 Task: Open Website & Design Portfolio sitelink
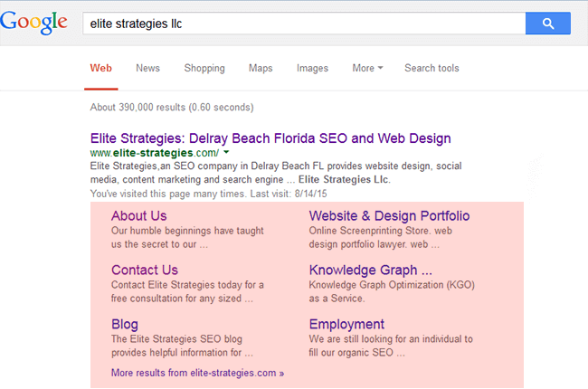(x=389, y=215)
